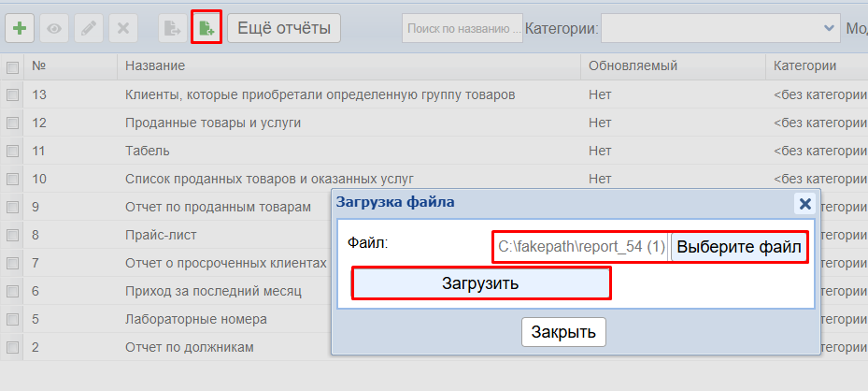Focus the Поиск по названию search field
The height and width of the screenshot is (391, 868).
pos(462,29)
